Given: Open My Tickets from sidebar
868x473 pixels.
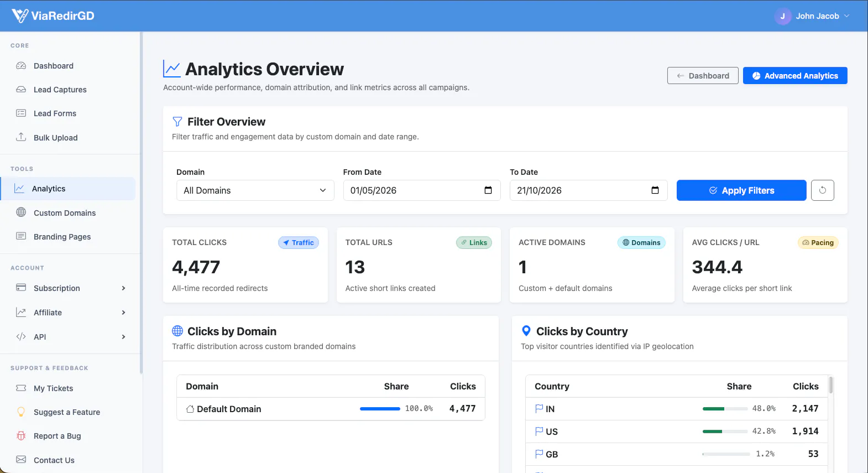Looking at the screenshot, I should click(x=53, y=388).
